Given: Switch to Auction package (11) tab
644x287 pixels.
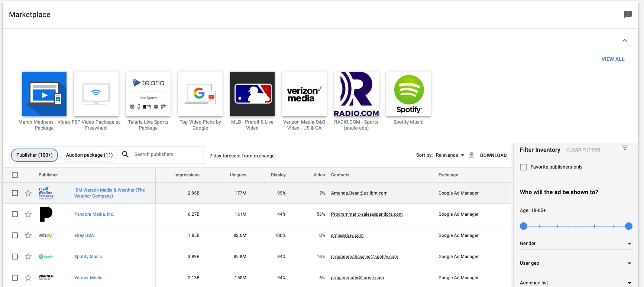Looking at the screenshot, I should (89, 155).
